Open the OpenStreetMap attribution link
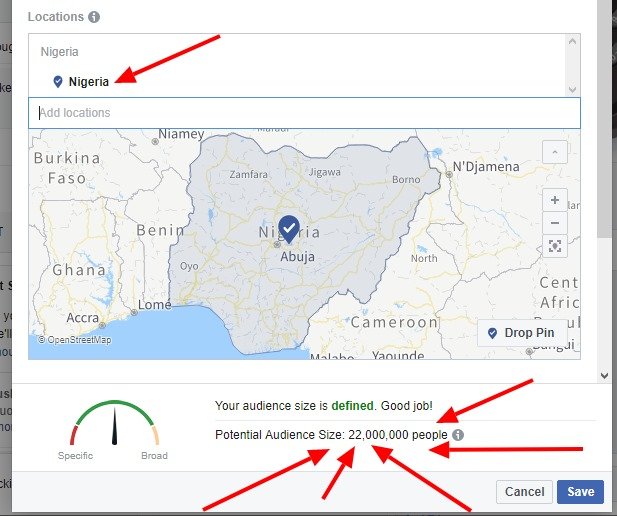This screenshot has width=617, height=516. pos(74,340)
